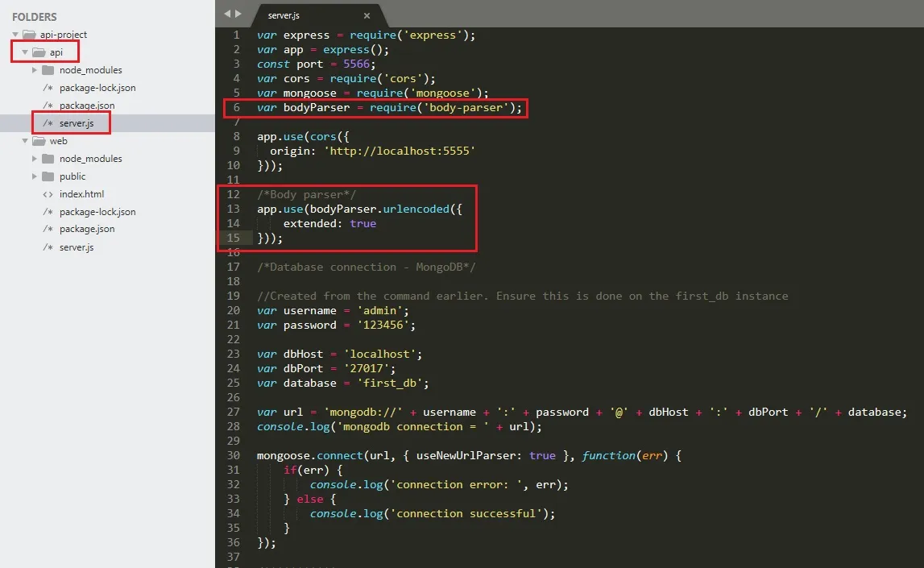Go to previous tab with left arrow
This screenshot has width=924, height=568.
pos(227,14)
